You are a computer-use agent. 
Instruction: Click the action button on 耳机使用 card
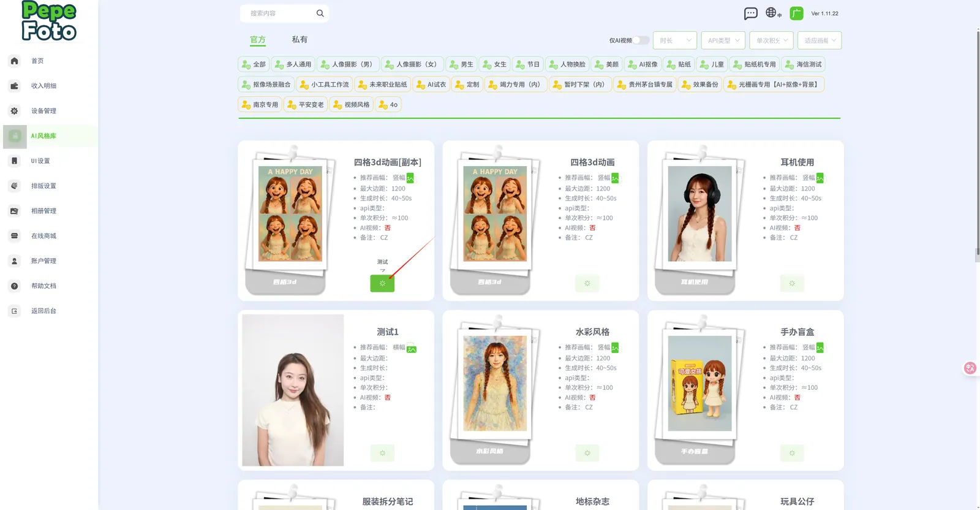click(792, 283)
